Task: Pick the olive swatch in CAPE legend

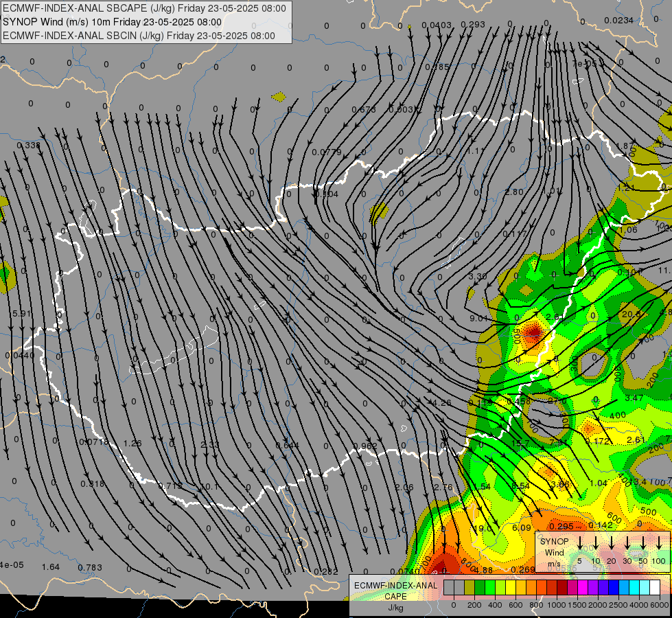Action: 470,588
